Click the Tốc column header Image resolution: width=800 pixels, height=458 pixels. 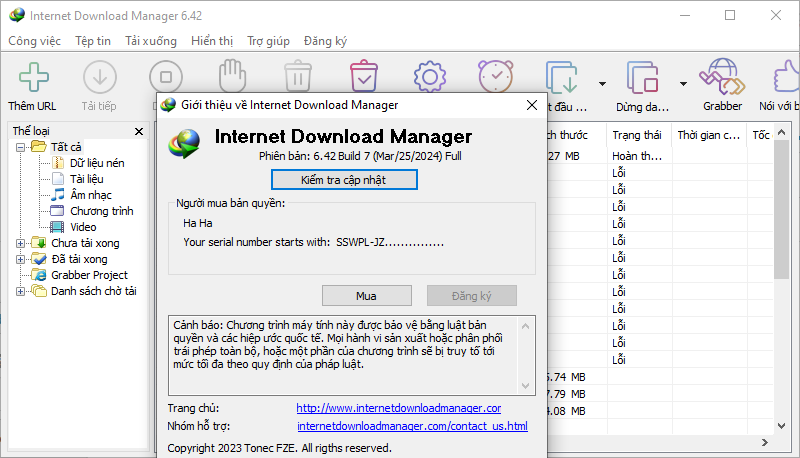(760, 135)
